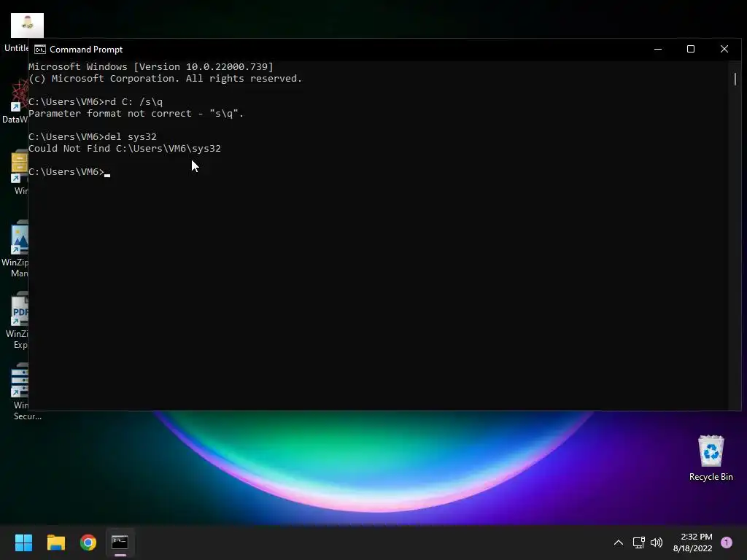Select the DataW desktop shortcut icon
This screenshot has height=560, width=747.
(x=15, y=102)
